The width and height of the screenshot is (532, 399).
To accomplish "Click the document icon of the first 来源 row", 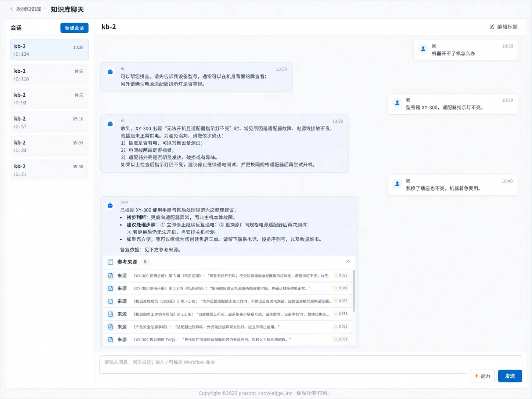I will point(111,276).
